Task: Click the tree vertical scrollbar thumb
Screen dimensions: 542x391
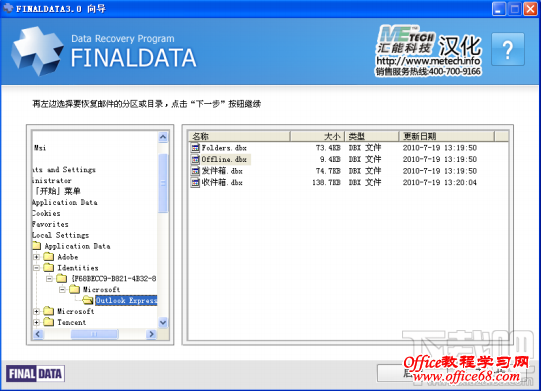Action: tap(163, 183)
